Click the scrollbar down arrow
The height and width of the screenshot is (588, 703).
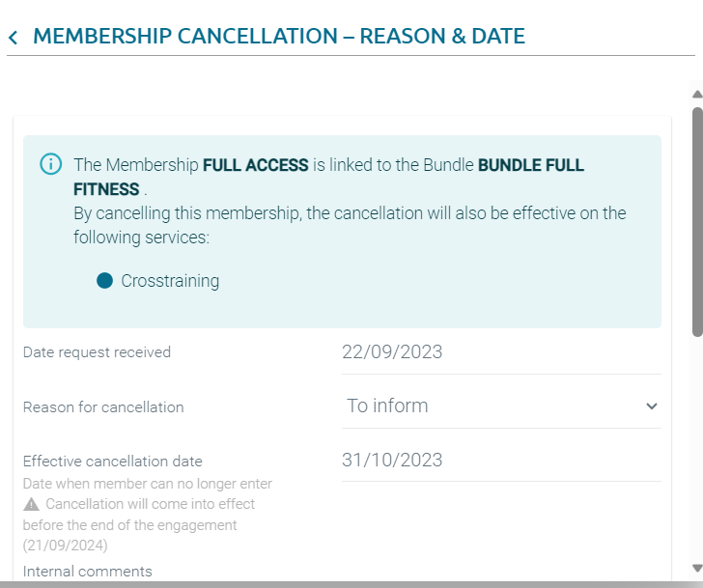[x=696, y=568]
